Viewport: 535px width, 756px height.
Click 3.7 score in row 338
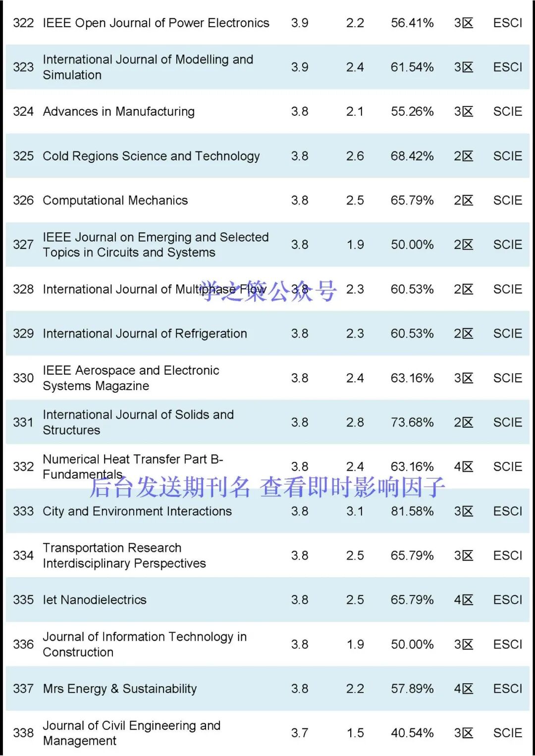click(300, 733)
